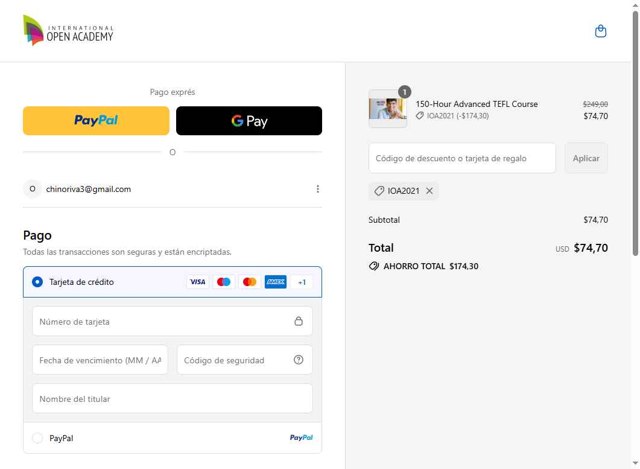Click the PayPal logo in payment option row

[x=301, y=438]
